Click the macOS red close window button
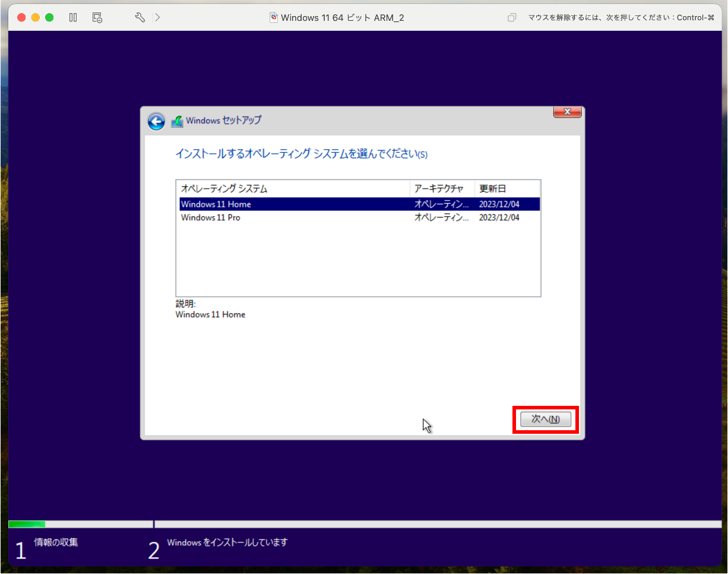The height and width of the screenshot is (574, 728). pyautogui.click(x=21, y=17)
